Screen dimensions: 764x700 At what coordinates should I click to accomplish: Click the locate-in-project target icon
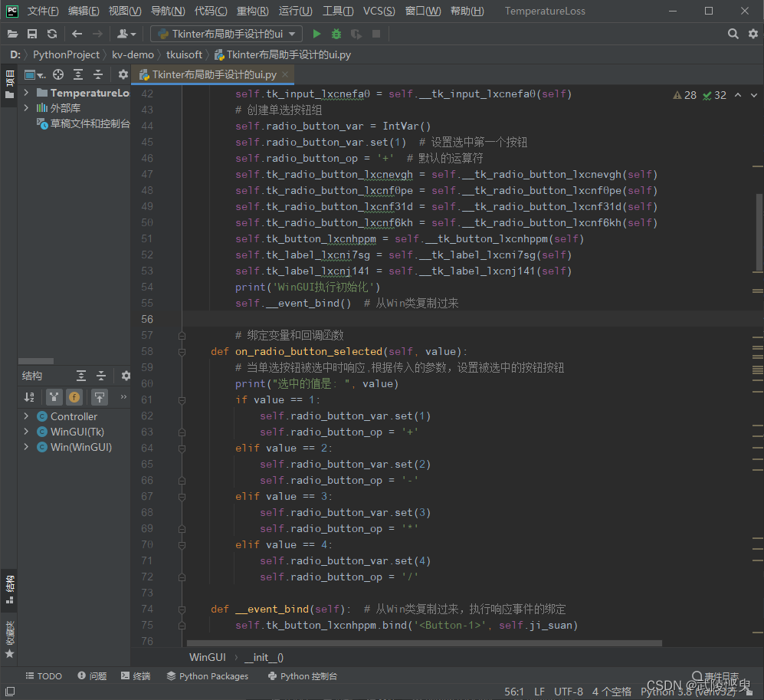pyautogui.click(x=58, y=74)
